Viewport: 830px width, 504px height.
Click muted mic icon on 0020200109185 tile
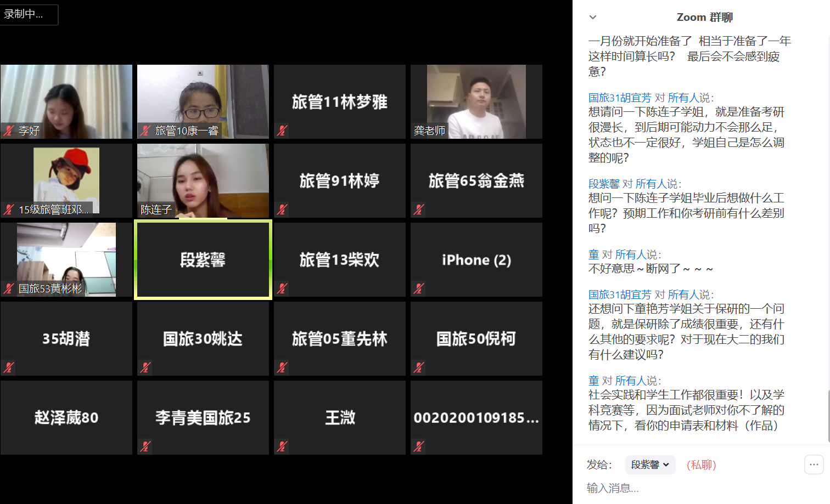419,446
